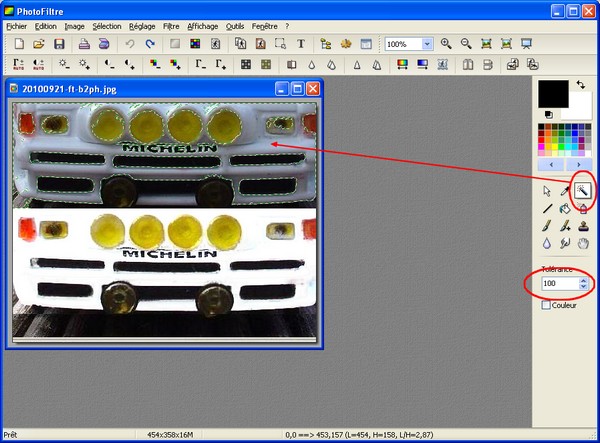
Task: Select the Spray can tool
Action: tap(582, 208)
